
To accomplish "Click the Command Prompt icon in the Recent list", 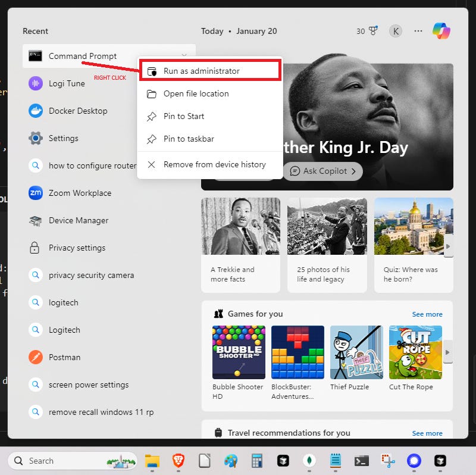I will coord(36,56).
